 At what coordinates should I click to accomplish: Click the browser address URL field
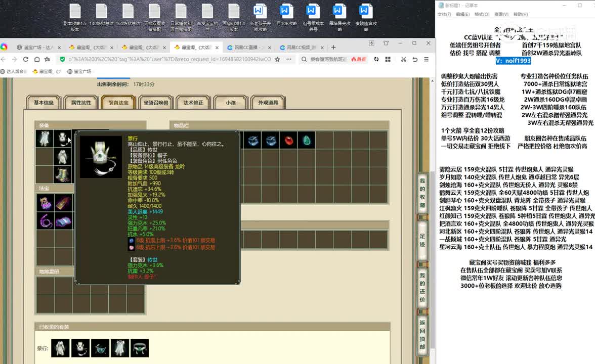click(x=169, y=59)
